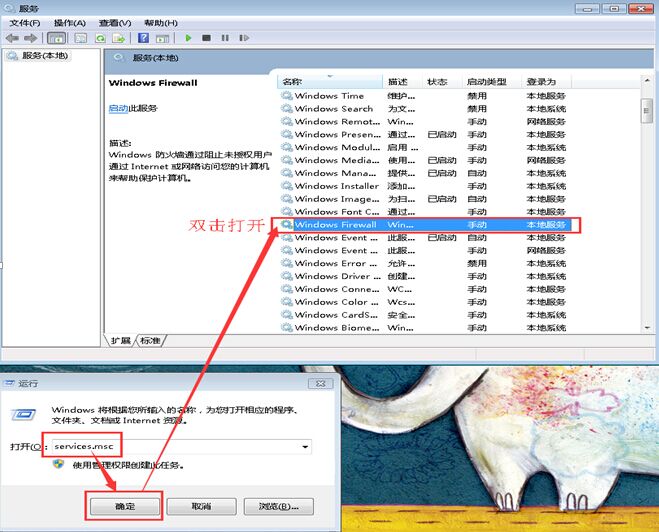Click the gear icon of Windows Color row
Image resolution: width=659 pixels, height=532 pixels.
click(287, 302)
